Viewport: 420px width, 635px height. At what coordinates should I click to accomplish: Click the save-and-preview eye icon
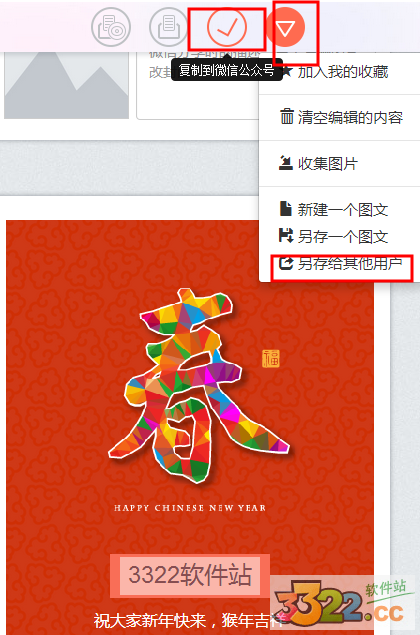[x=111, y=27]
